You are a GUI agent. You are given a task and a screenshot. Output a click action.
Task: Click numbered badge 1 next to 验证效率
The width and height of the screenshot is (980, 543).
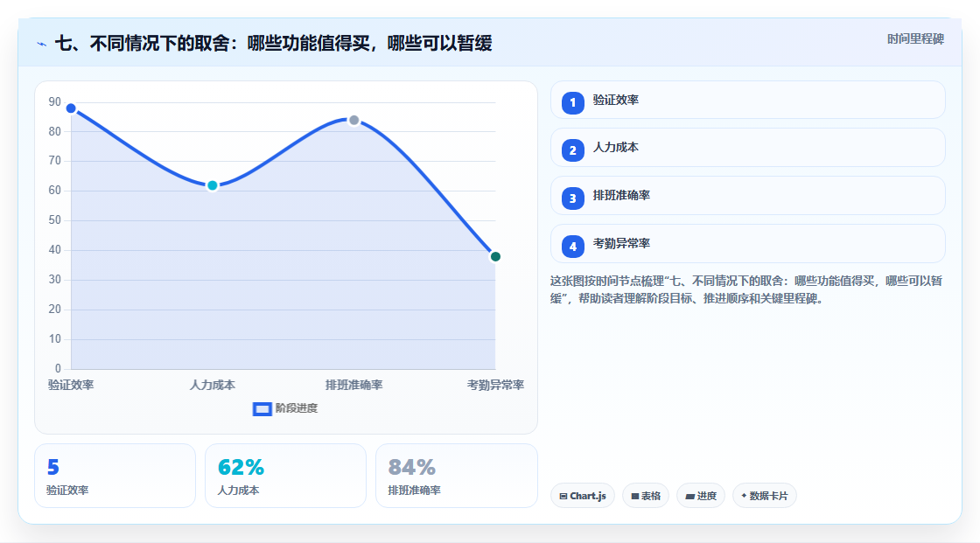572,103
